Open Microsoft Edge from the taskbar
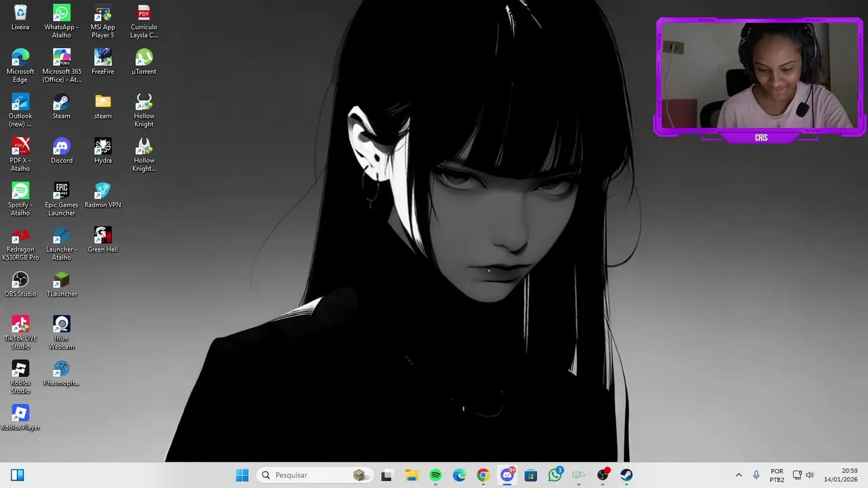Image resolution: width=868 pixels, height=488 pixels. pos(459,475)
